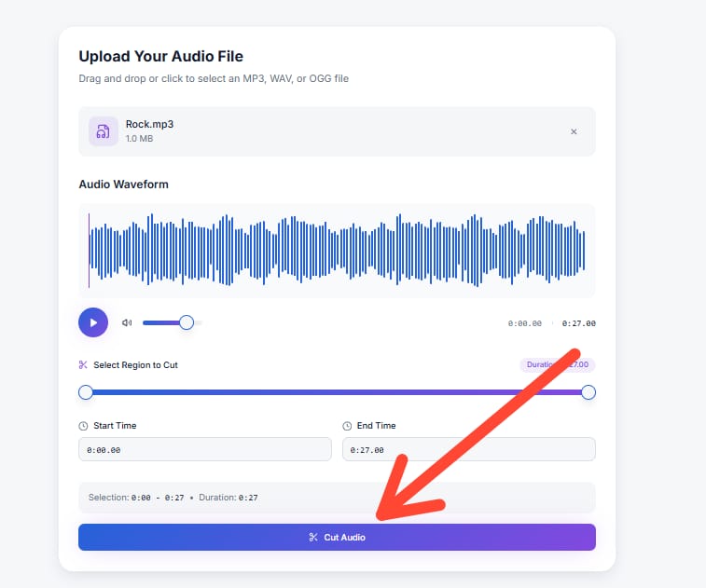
Task: Click scissors icon beside Select Region to Cut
Action: (x=83, y=365)
